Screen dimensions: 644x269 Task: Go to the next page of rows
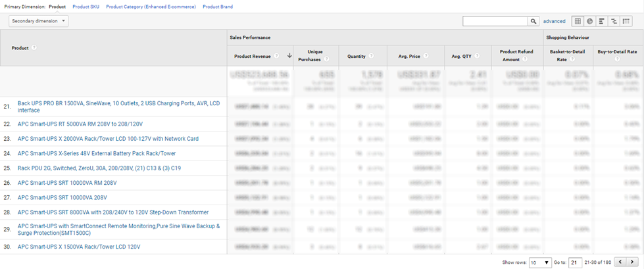click(x=632, y=262)
